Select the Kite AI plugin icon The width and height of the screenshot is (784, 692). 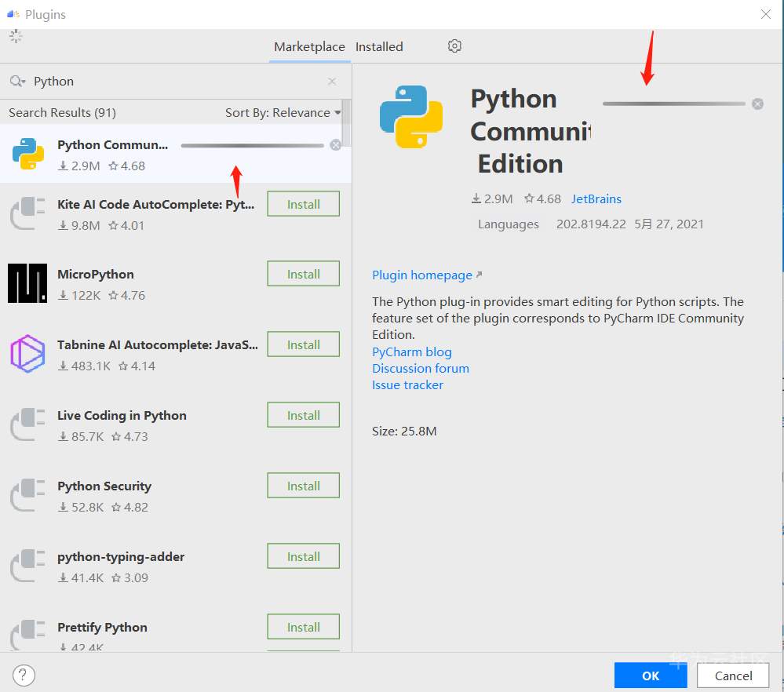28,213
